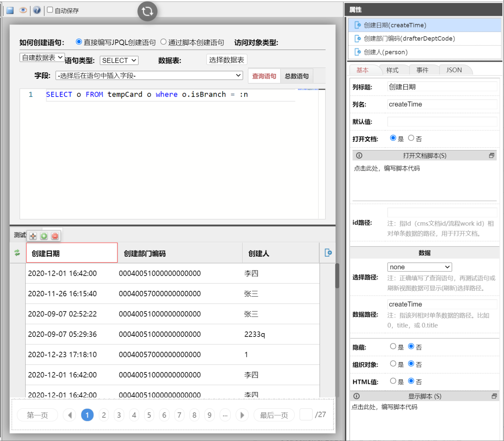Screen dimensions: 504x441
Task: Open help via the question mark icon
Action: coord(37,10)
